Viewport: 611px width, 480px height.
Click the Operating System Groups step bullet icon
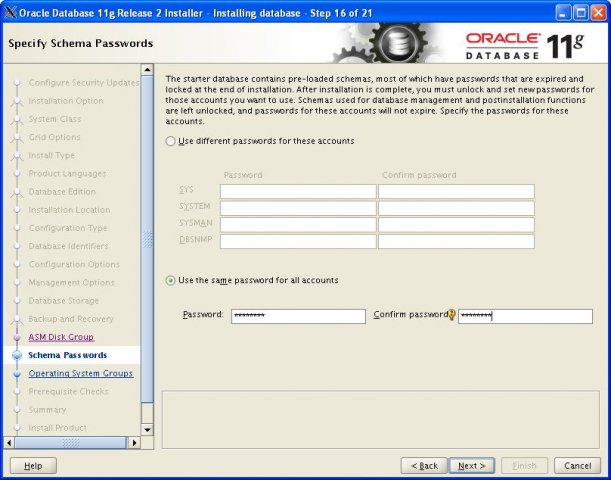17,374
